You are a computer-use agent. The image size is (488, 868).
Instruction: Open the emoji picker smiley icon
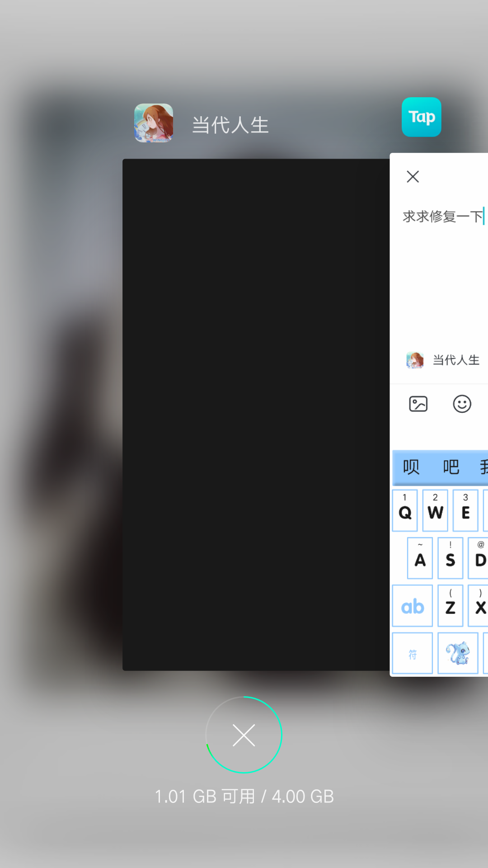pos(462,404)
